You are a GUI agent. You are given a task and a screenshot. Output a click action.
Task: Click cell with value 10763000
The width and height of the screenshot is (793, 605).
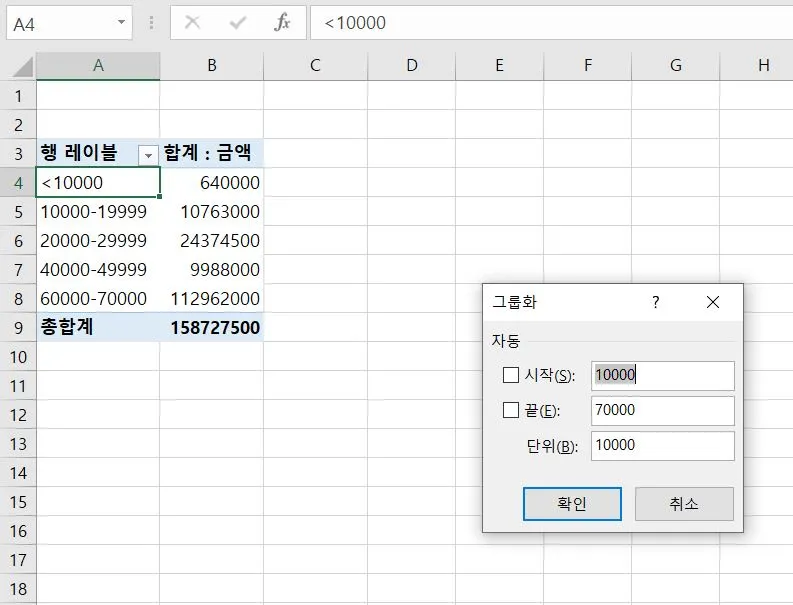(212, 211)
